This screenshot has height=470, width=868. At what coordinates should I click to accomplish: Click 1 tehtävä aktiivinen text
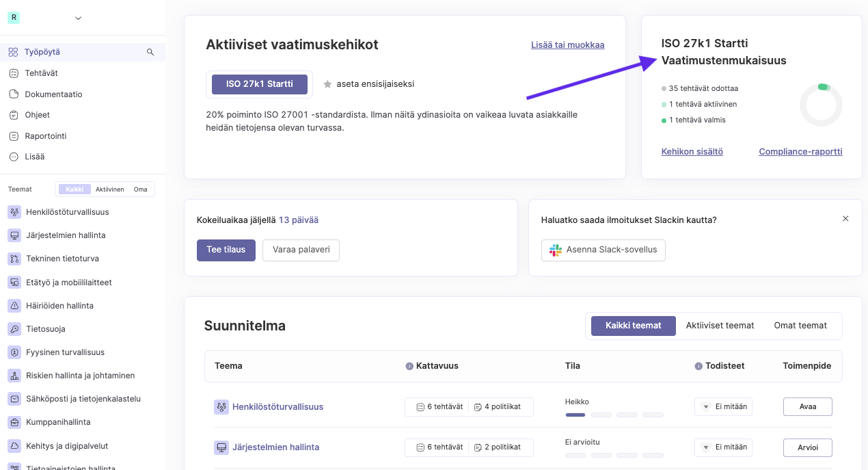[x=703, y=104]
